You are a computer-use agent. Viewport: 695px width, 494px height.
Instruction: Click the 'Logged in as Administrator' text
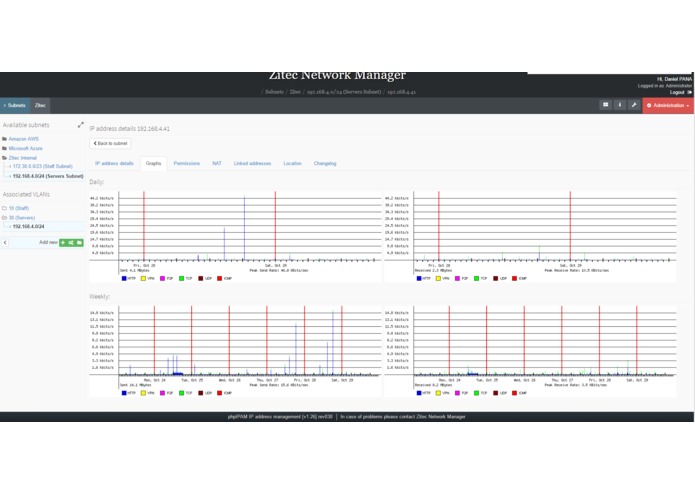(x=665, y=86)
